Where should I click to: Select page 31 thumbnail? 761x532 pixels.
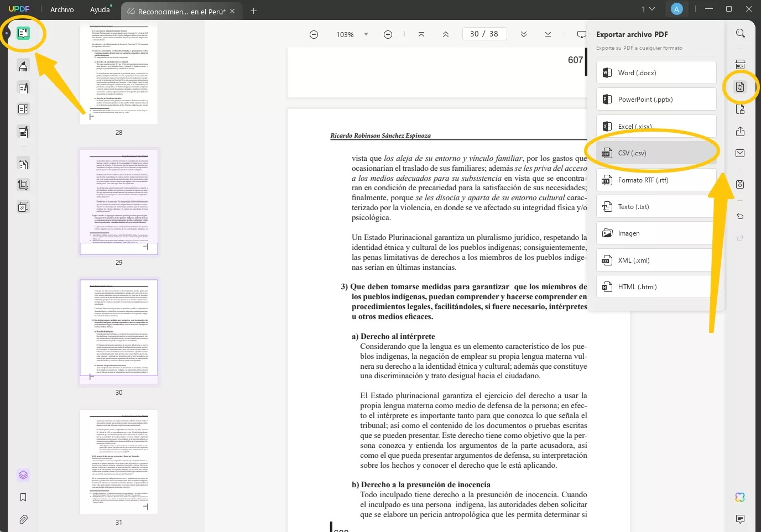[119, 462]
